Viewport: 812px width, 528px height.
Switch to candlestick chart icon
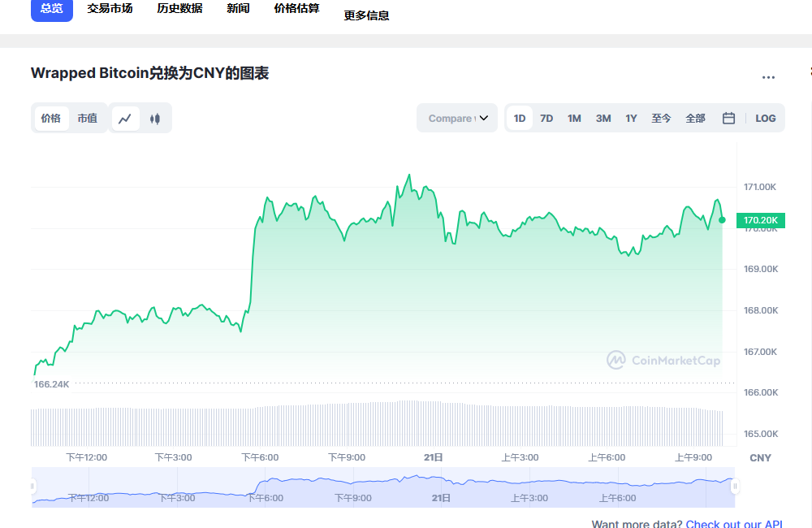[x=155, y=119]
